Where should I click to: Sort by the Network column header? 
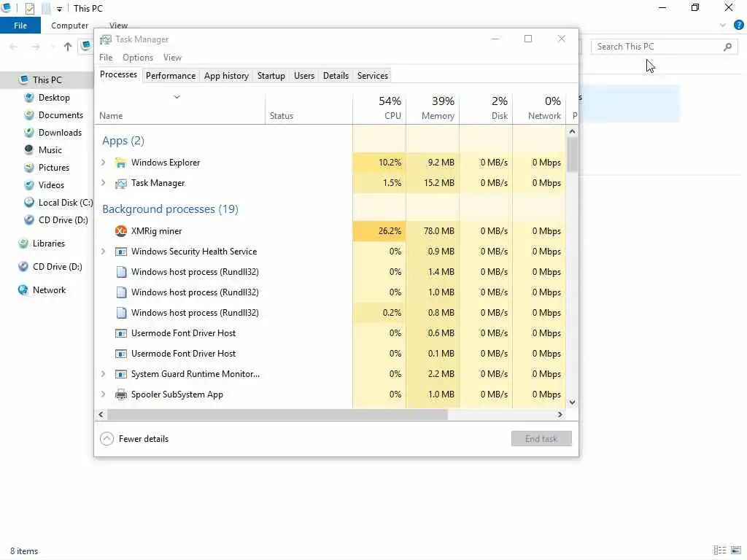point(540,109)
